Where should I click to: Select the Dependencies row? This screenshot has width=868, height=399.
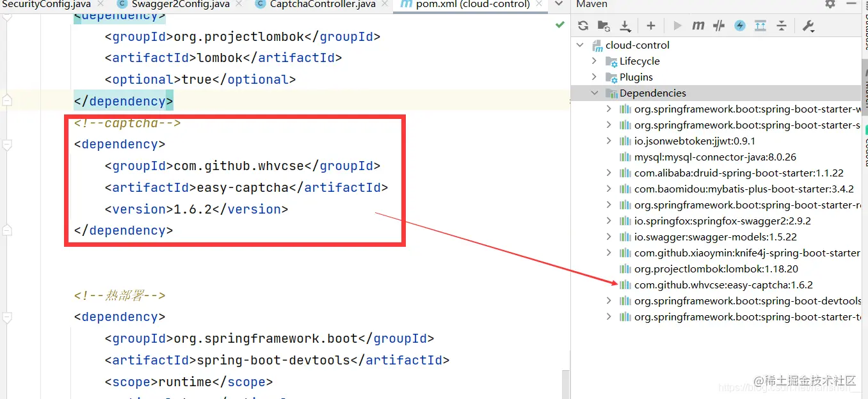(x=716, y=93)
